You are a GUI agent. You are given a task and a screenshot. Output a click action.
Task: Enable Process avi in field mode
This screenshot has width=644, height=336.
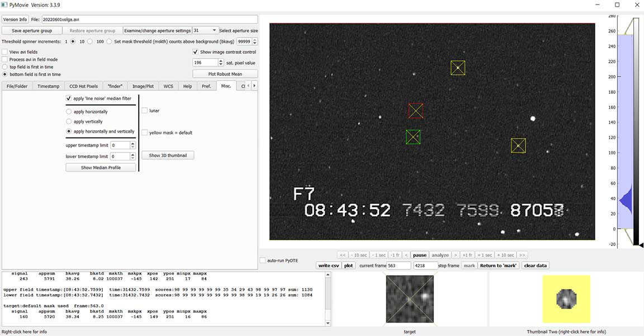pos(5,60)
